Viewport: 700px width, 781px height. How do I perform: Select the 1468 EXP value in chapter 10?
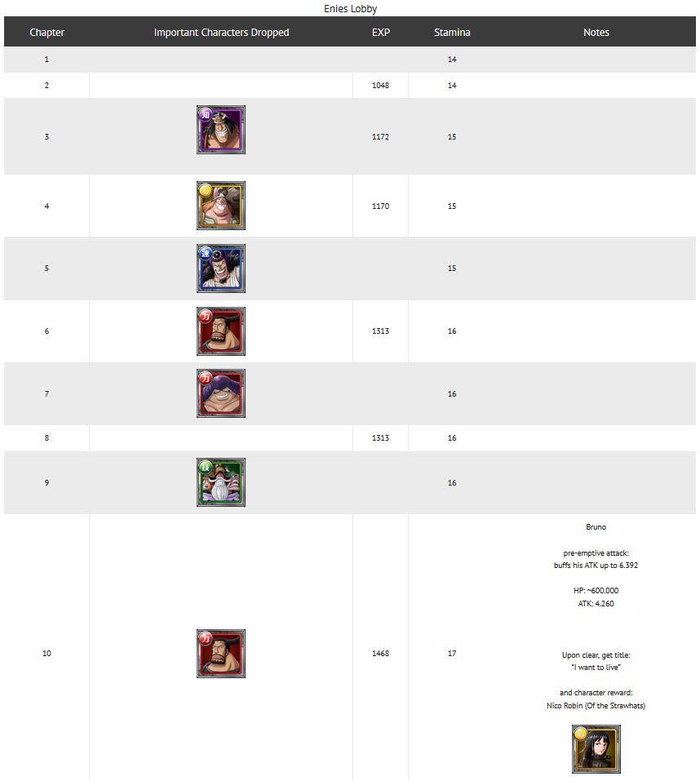pyautogui.click(x=380, y=654)
